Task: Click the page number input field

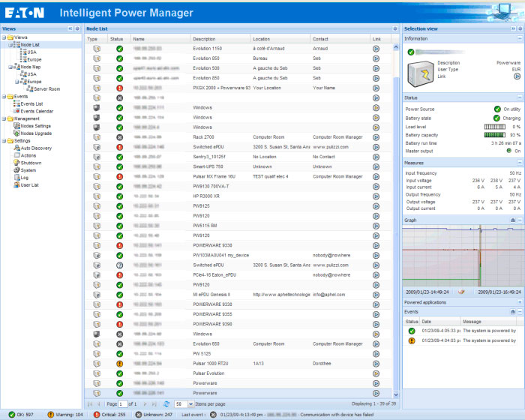Action: [122, 404]
